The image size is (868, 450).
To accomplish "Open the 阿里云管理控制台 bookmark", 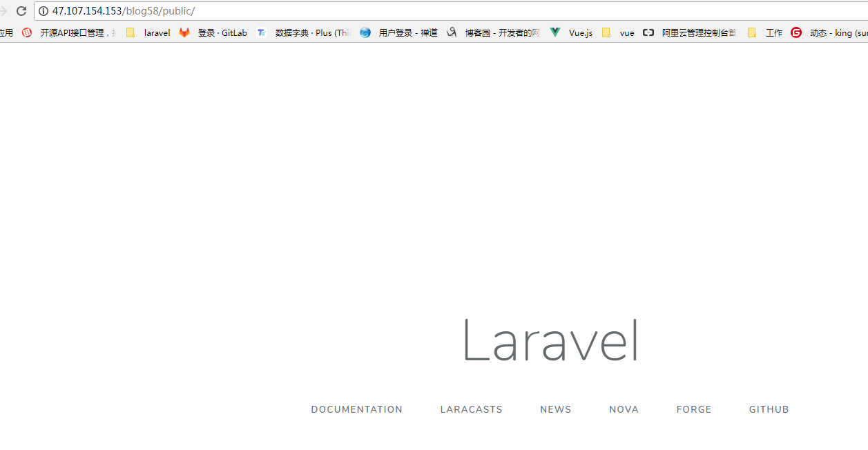I will (690, 32).
